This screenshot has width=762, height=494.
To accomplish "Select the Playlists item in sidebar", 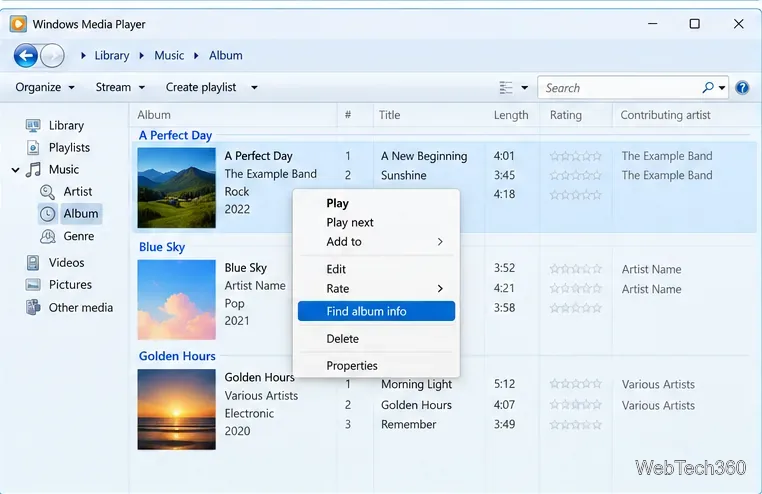I will [x=69, y=148].
